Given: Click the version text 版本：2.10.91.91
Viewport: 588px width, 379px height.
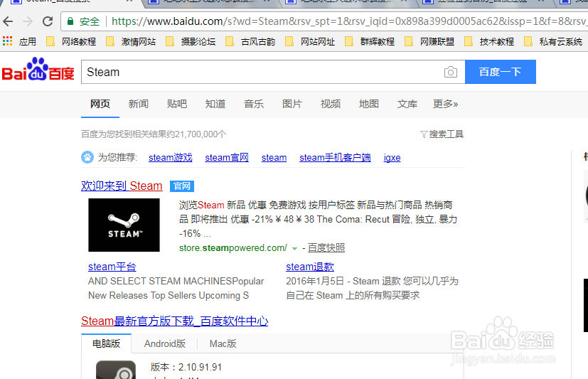Looking at the screenshot, I should [186, 367].
